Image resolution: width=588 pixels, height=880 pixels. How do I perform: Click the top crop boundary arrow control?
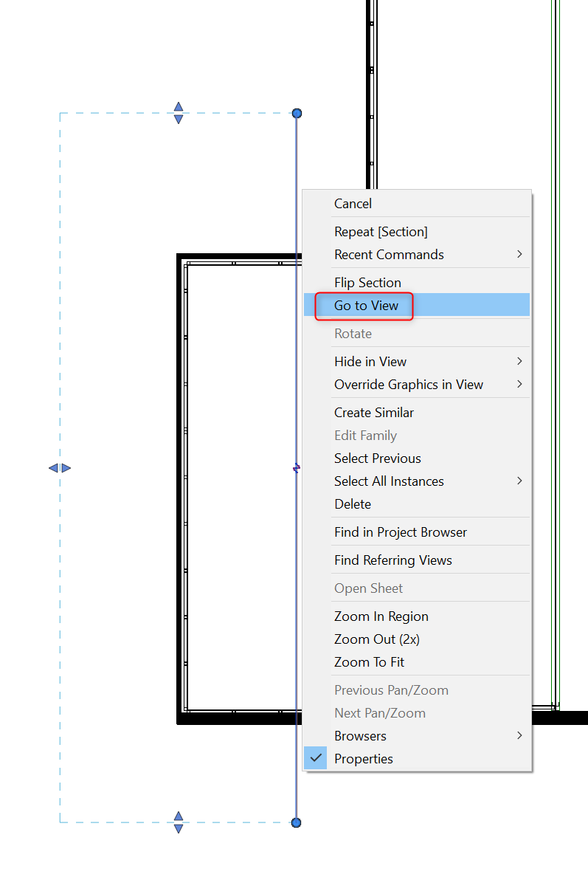(x=179, y=113)
